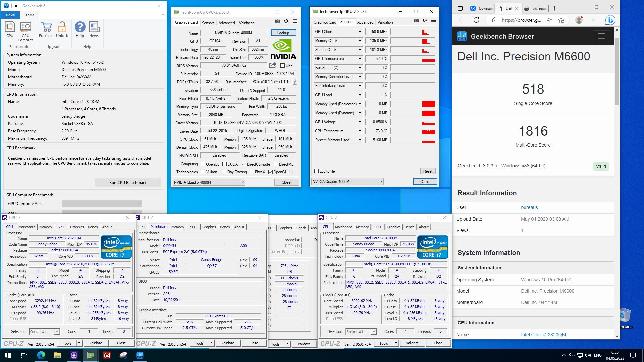Click the Purchase cart icon
644x362 pixels.
click(46, 30)
